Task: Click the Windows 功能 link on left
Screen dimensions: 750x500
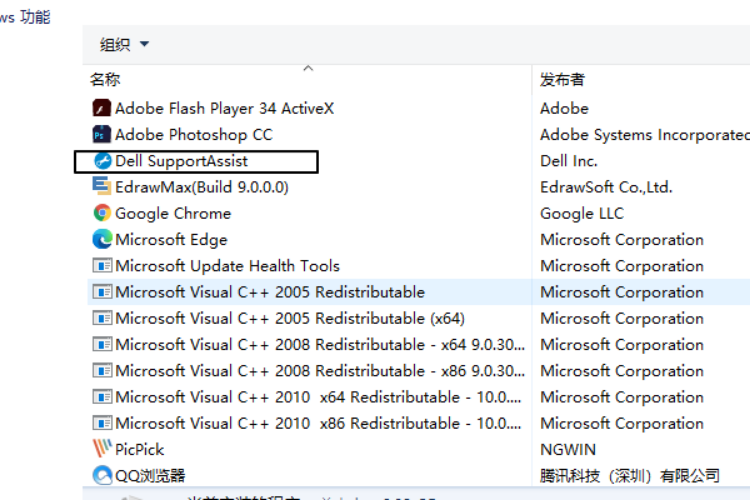Action: [x=25, y=17]
